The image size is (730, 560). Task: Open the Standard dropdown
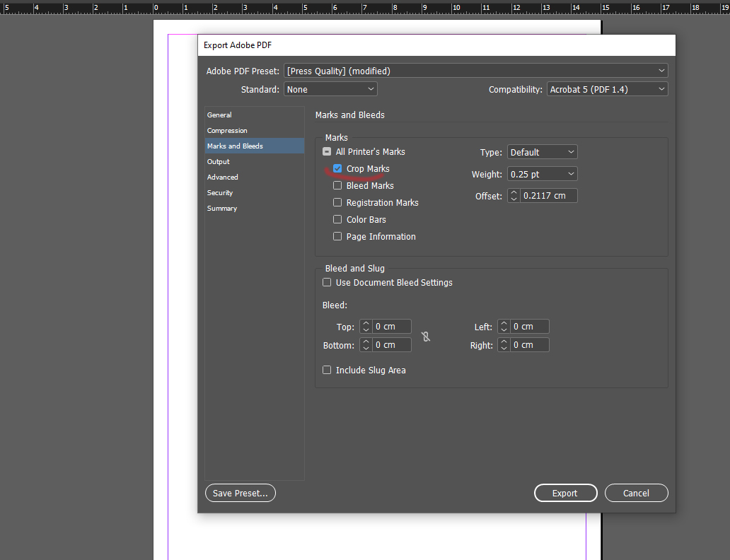point(330,89)
